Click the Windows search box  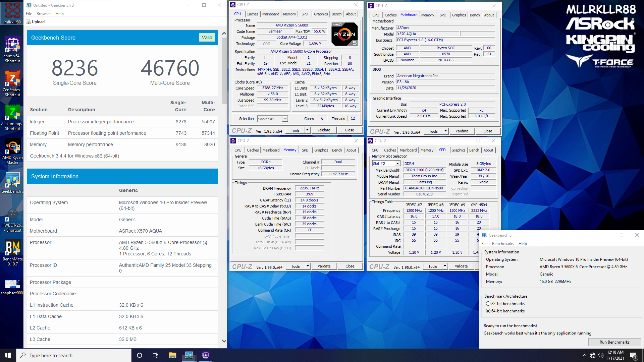(74, 355)
